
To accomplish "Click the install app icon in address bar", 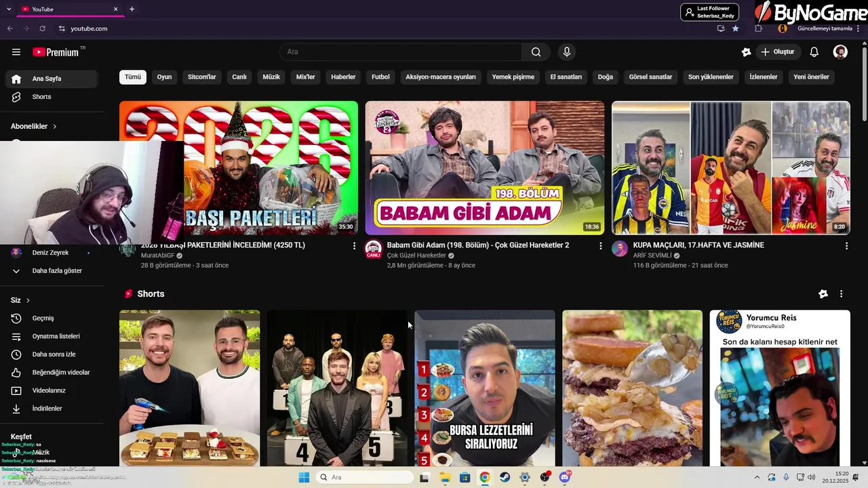I will (721, 28).
